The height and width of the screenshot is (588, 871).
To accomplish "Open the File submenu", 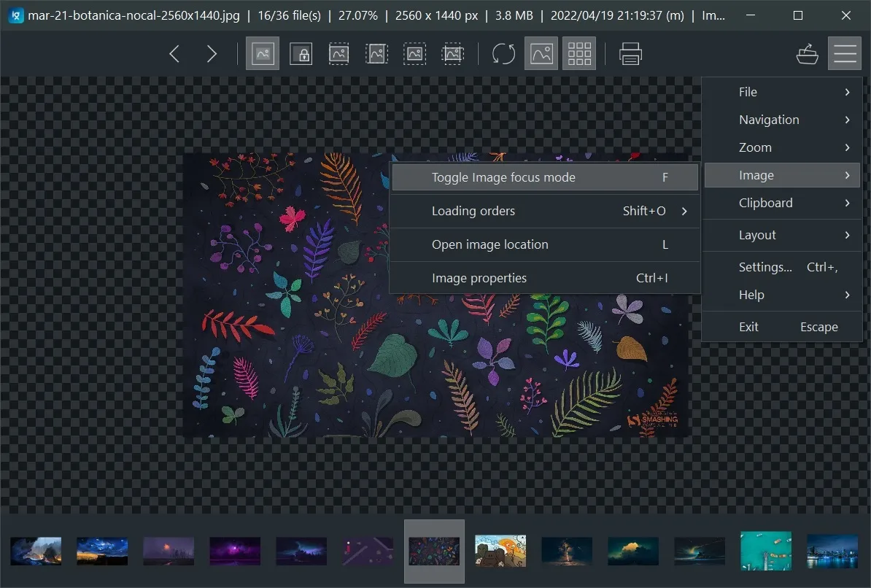I will (x=782, y=92).
